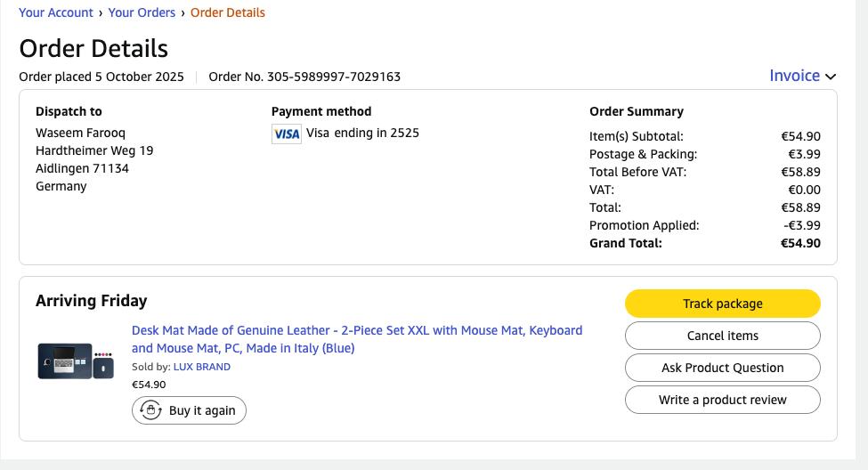Open the leather Desk Mat product link

point(356,339)
